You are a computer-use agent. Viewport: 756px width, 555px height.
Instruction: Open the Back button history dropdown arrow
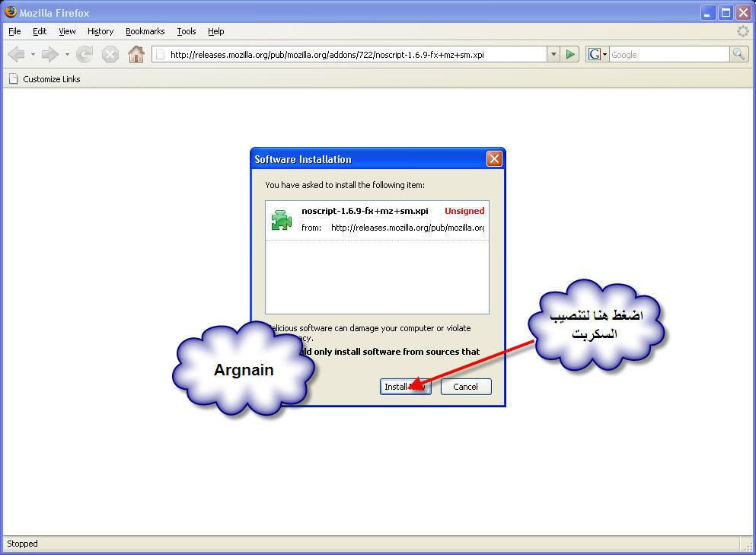point(33,54)
